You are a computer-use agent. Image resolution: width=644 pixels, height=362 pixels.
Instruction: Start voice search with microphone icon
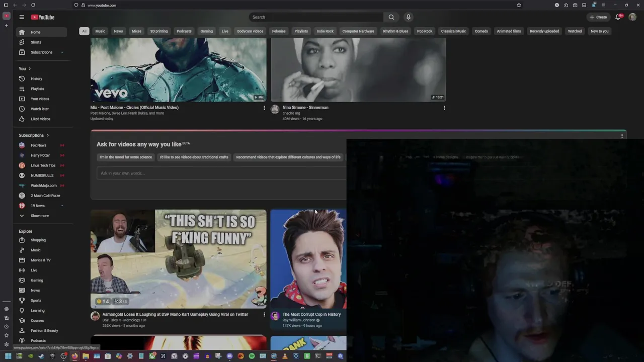[409, 17]
